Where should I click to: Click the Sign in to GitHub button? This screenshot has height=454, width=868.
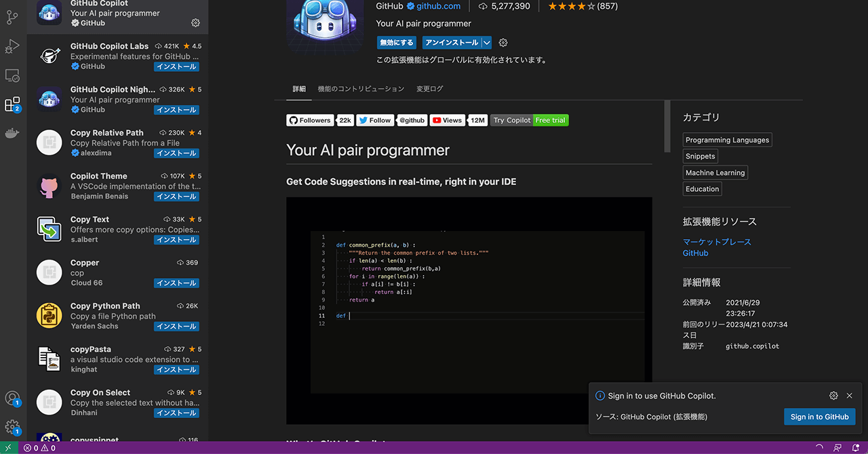pos(819,417)
